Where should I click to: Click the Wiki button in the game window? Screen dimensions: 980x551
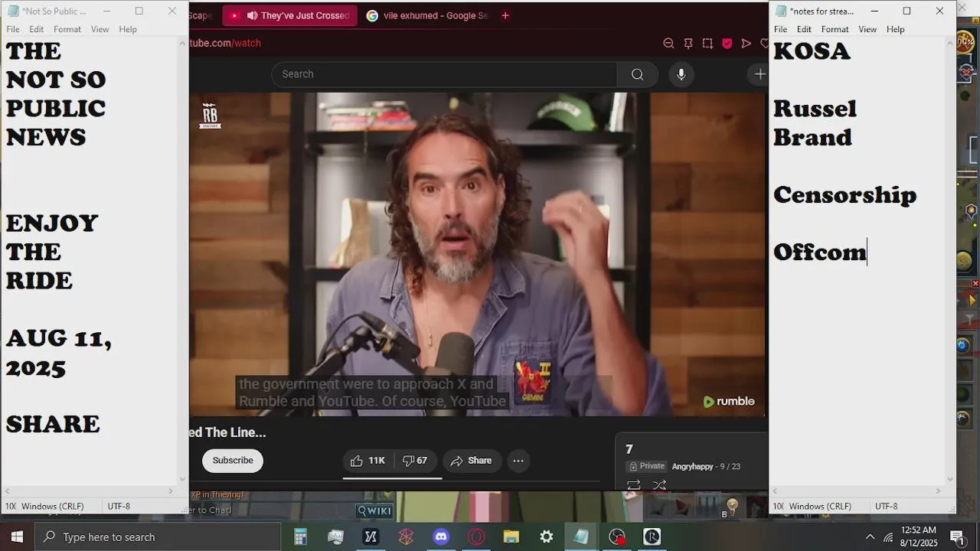coord(374,510)
